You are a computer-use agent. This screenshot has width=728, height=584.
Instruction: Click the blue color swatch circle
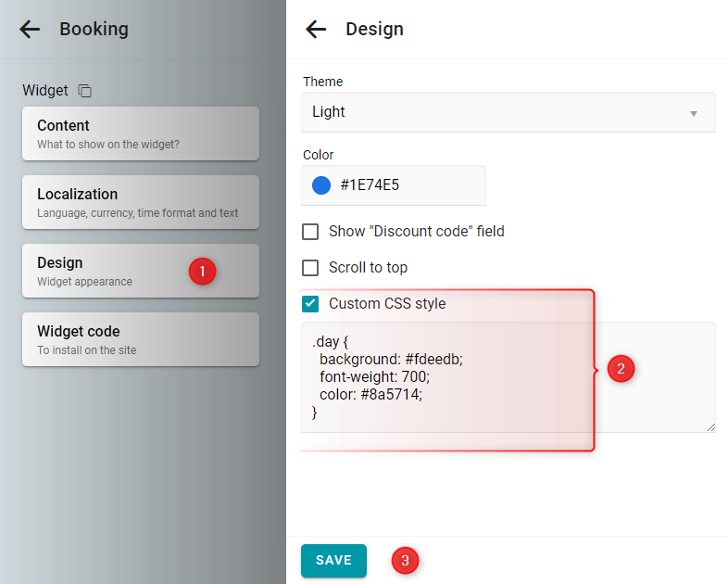[321, 185]
